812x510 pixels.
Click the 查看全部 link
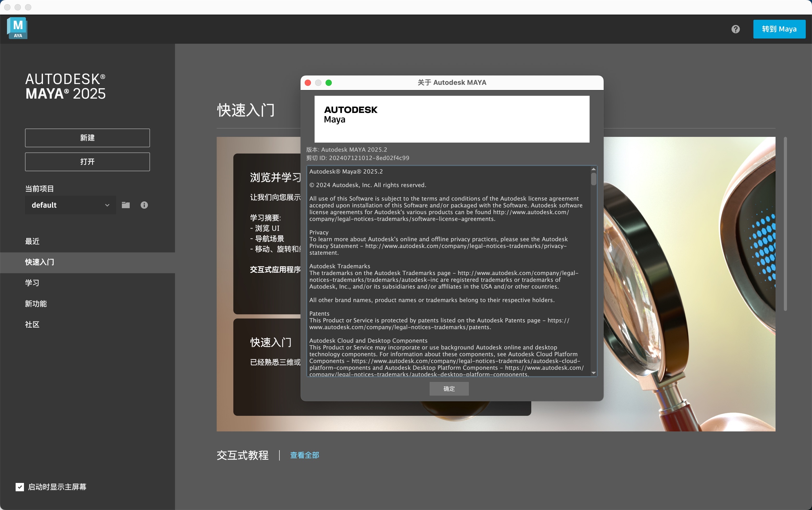[x=304, y=455]
